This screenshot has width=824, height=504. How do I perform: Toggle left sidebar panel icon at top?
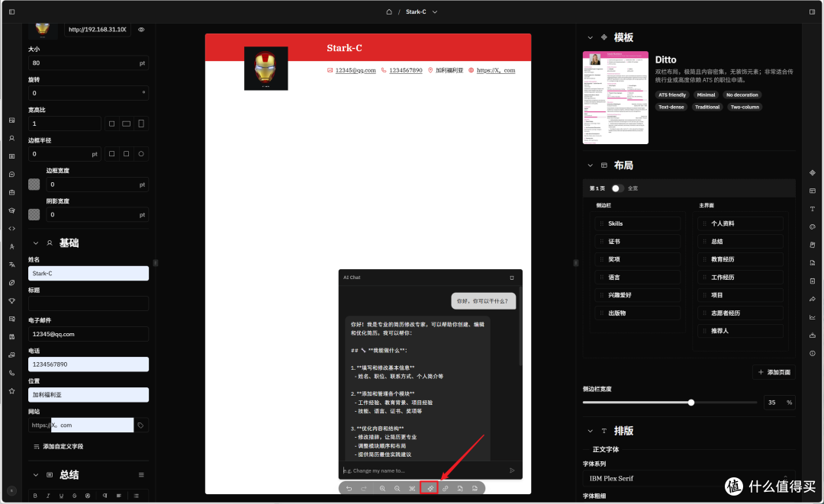click(12, 11)
